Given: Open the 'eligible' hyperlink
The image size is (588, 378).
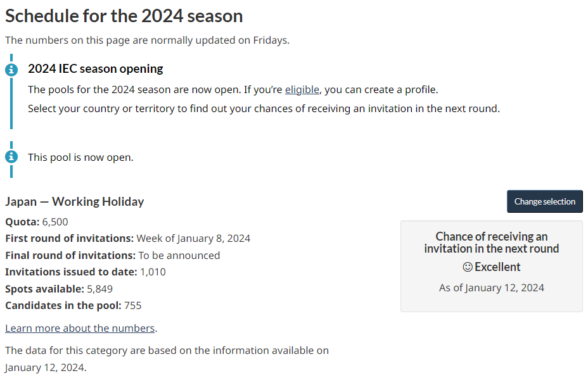Looking at the screenshot, I should coord(302,90).
